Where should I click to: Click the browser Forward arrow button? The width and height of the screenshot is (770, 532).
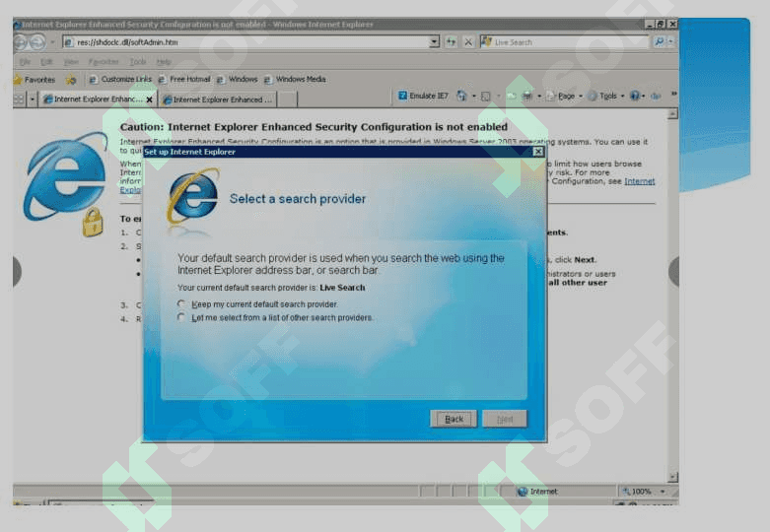[x=37, y=42]
